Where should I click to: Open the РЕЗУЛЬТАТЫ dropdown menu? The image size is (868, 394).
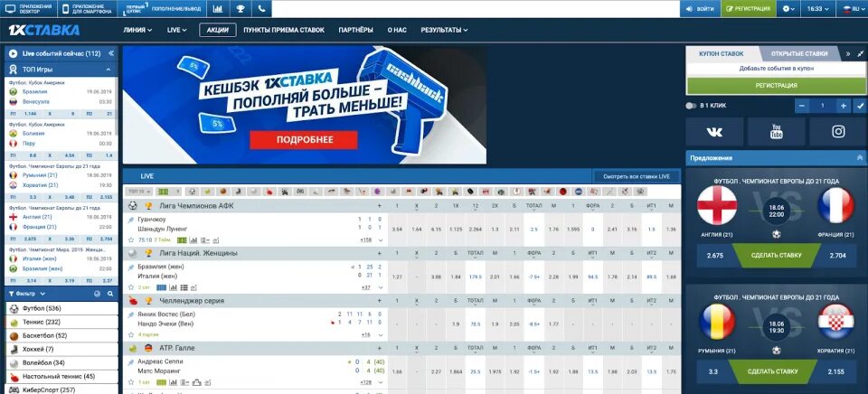pos(444,30)
